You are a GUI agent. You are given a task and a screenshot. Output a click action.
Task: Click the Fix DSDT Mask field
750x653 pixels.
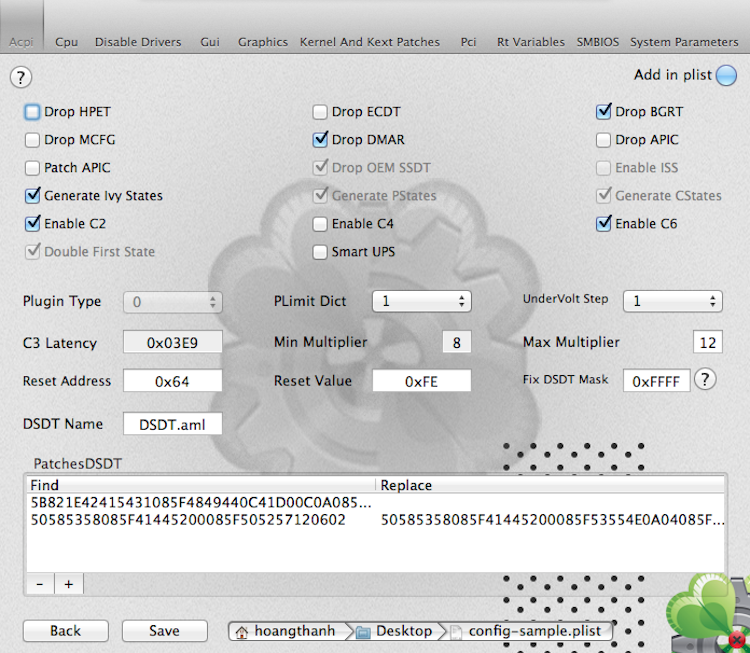(x=656, y=381)
